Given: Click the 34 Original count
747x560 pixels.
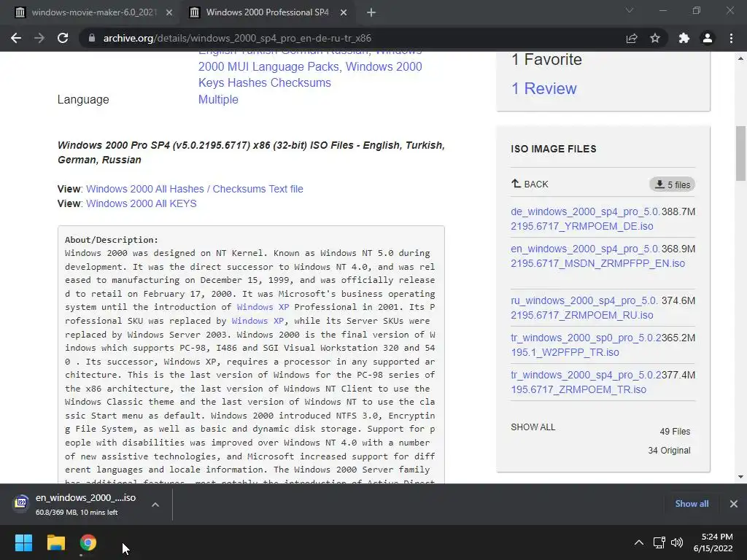Looking at the screenshot, I should [x=669, y=451].
